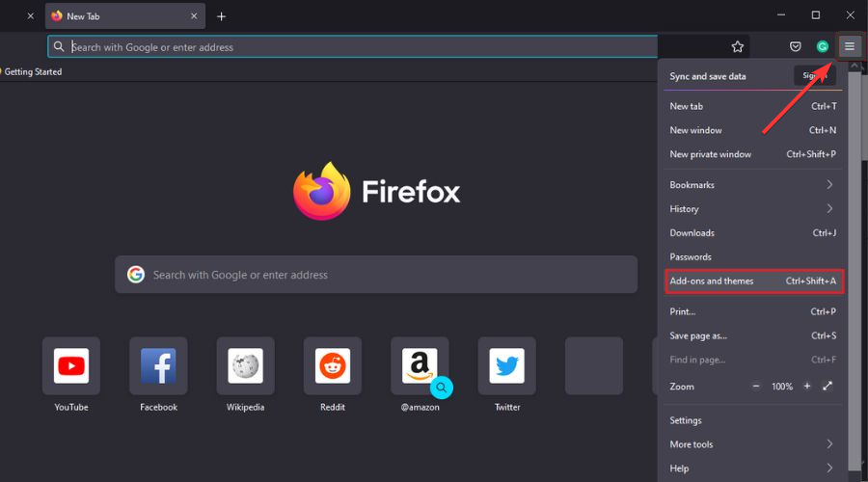Enter full screen with the zoom arrows icon
The width and height of the screenshot is (868, 482).
827,387
